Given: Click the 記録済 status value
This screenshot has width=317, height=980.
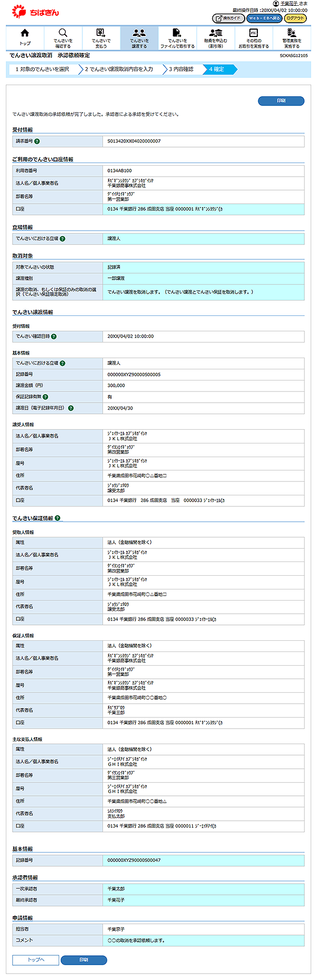Looking at the screenshot, I should tap(114, 267).
